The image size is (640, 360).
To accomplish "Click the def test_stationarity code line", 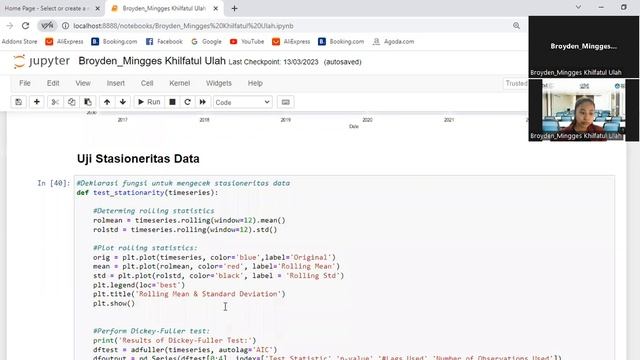I will 147,193.
